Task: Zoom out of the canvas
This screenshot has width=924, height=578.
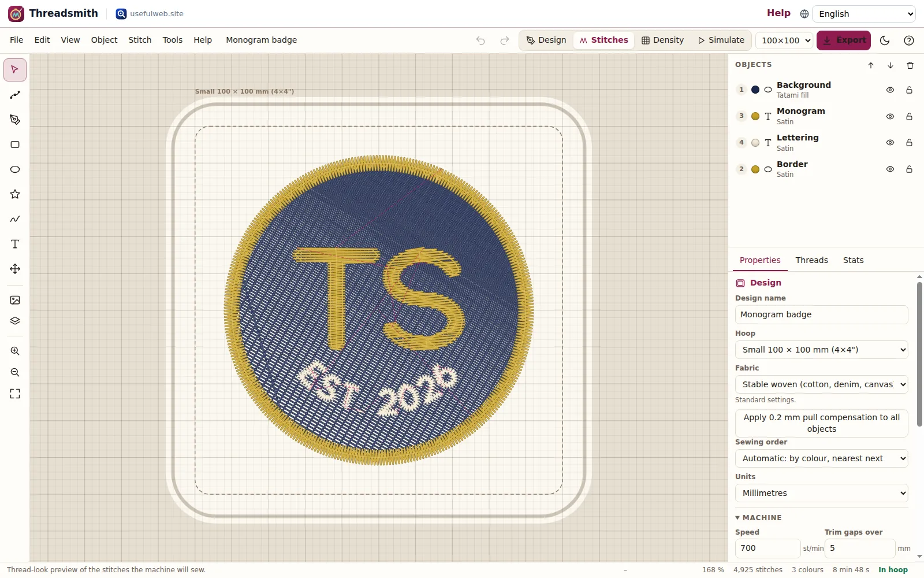Action: click(15, 372)
